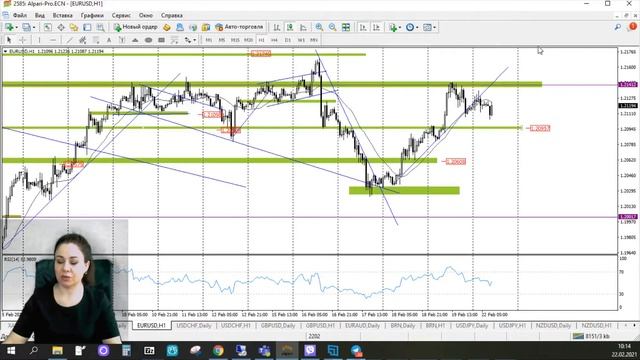Switch chart to candlesticks type
This screenshot has width=640, height=360.
[290, 27]
